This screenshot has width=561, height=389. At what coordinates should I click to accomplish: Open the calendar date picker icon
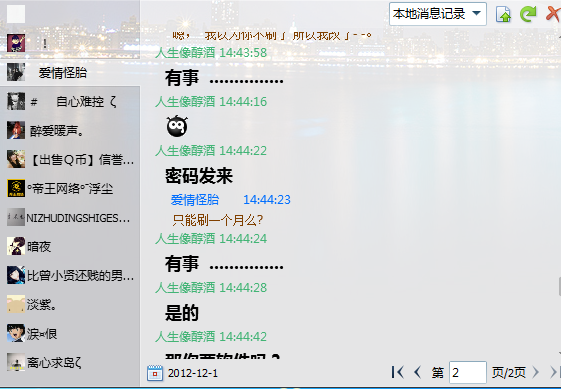(x=155, y=373)
